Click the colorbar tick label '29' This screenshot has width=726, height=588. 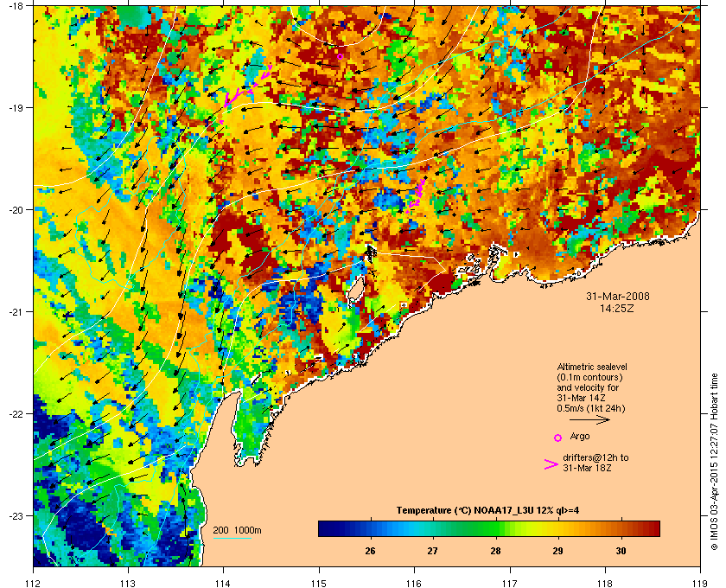(558, 551)
